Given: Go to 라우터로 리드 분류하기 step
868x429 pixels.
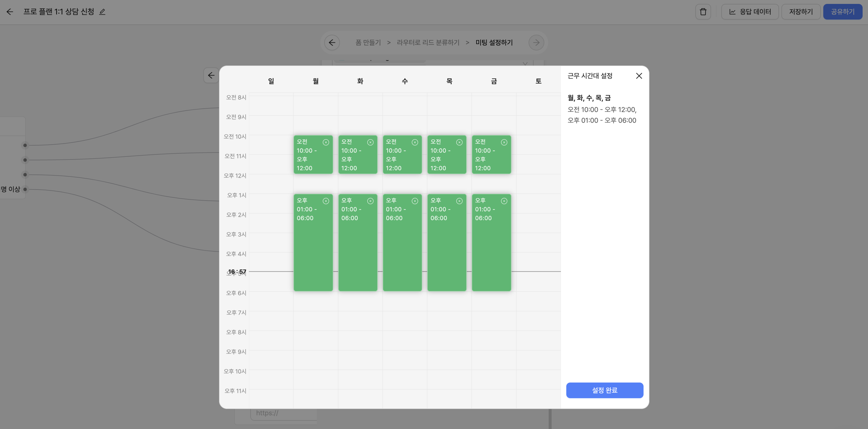Looking at the screenshot, I should [428, 42].
